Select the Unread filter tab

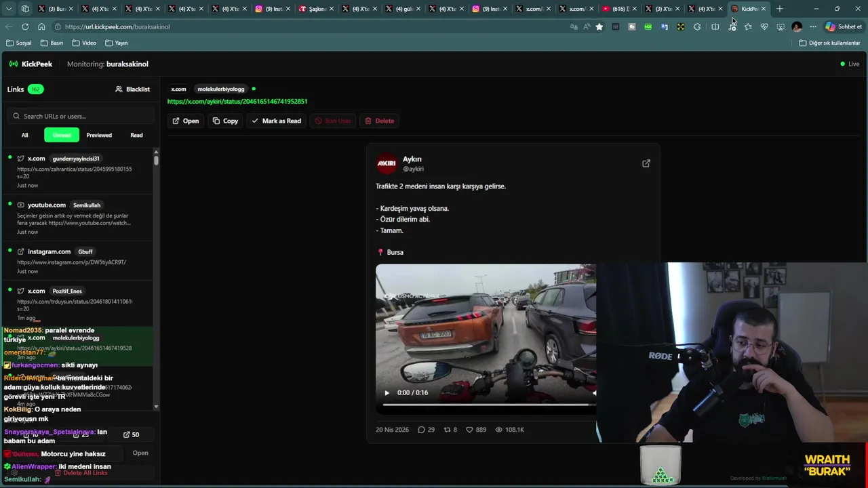point(62,135)
